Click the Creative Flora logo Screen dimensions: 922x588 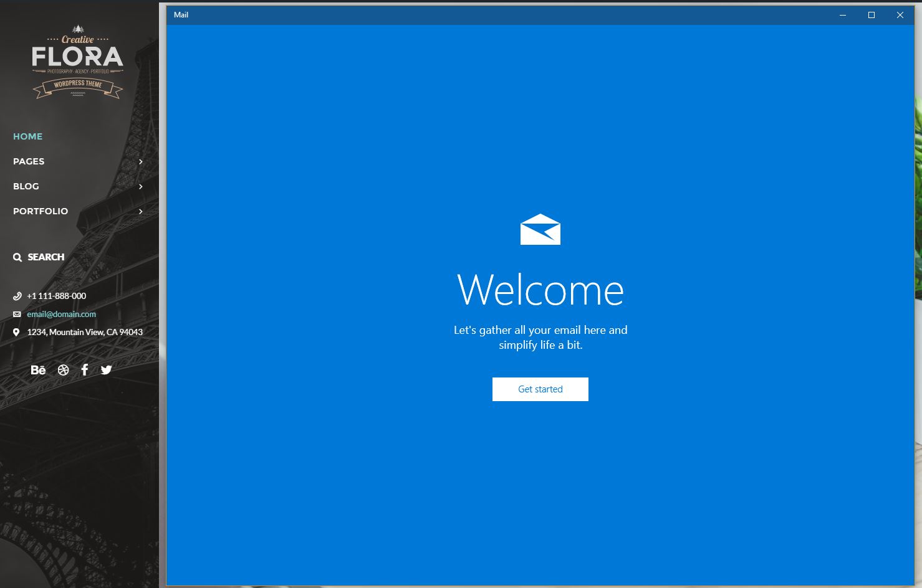pyautogui.click(x=77, y=61)
